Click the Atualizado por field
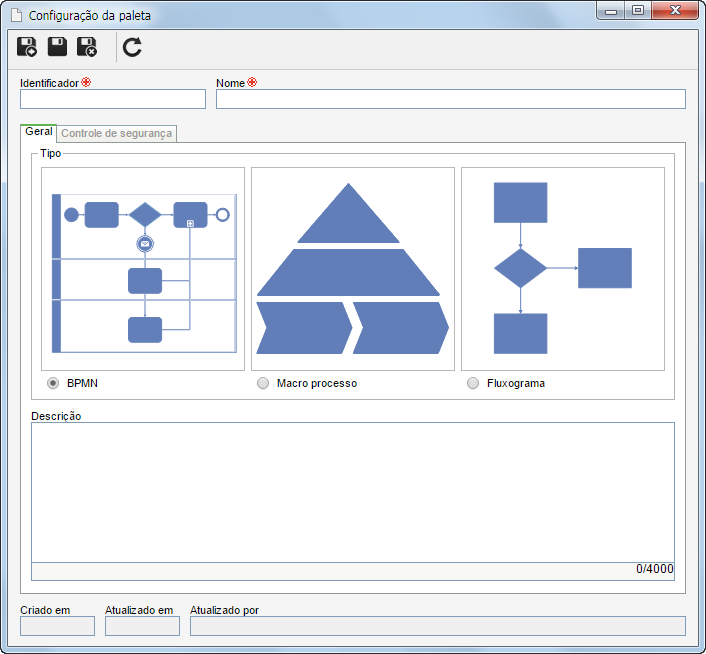 click(x=438, y=626)
